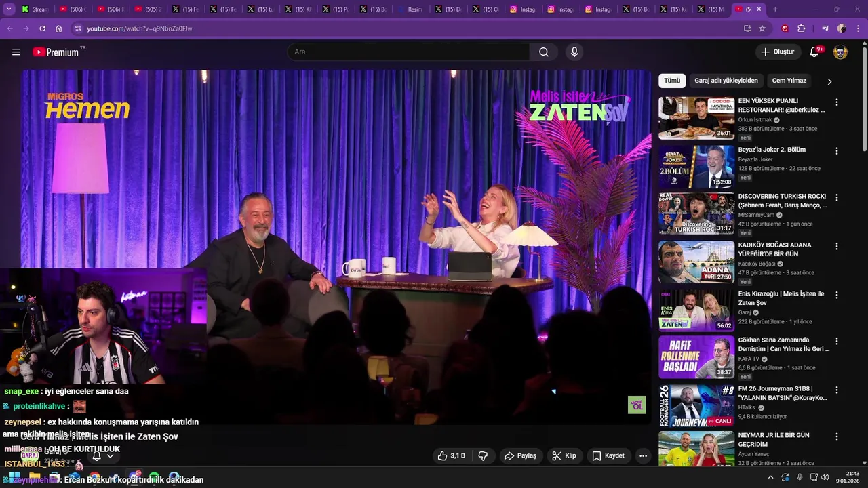
Task: Open options for Enis Kirazoğlu video
Action: (x=837, y=296)
